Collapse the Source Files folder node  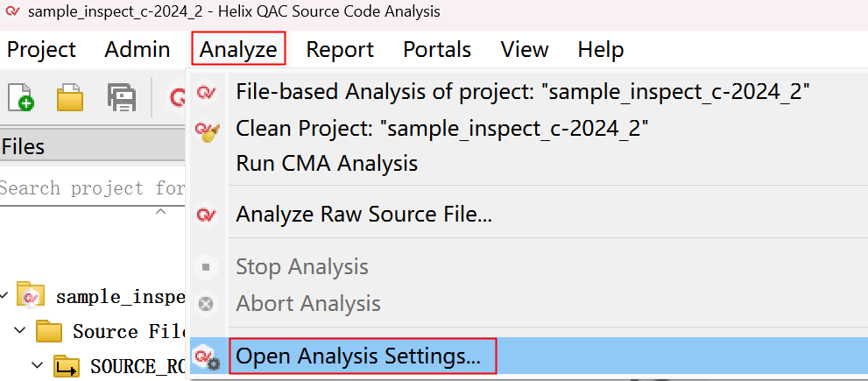coord(19,331)
